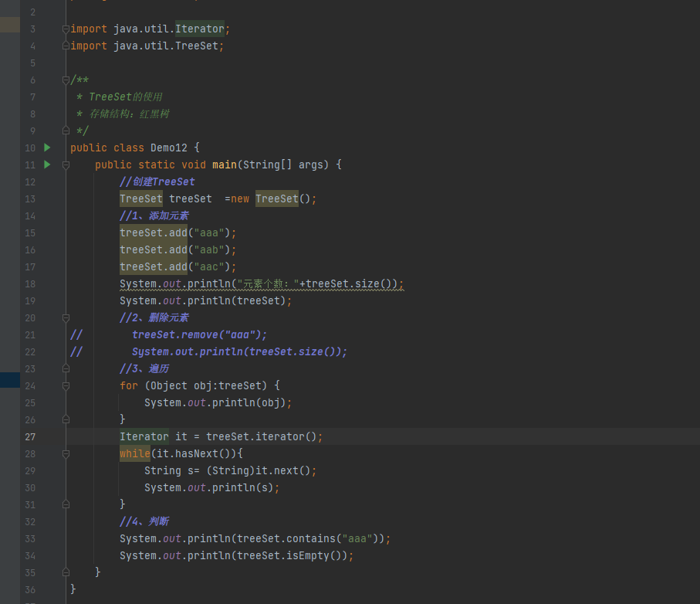Image resolution: width=700 pixels, height=604 pixels.
Task: Click line number 18 in the gutter
Action: click(x=30, y=283)
